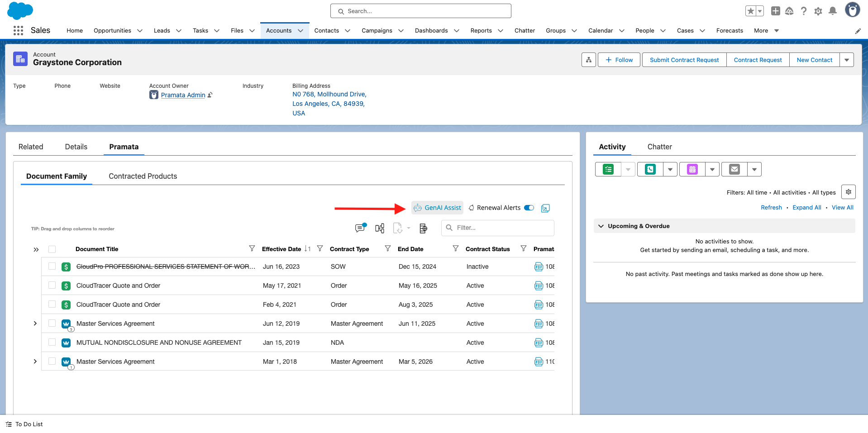Expand the Master Services Agreement Jun 12, 2019 row
868x433 pixels.
(35, 324)
